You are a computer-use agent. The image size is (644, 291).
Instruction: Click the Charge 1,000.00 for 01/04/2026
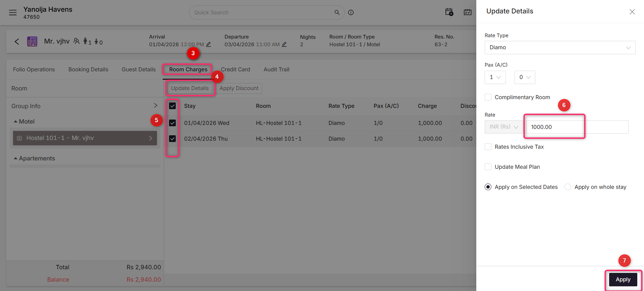point(430,123)
